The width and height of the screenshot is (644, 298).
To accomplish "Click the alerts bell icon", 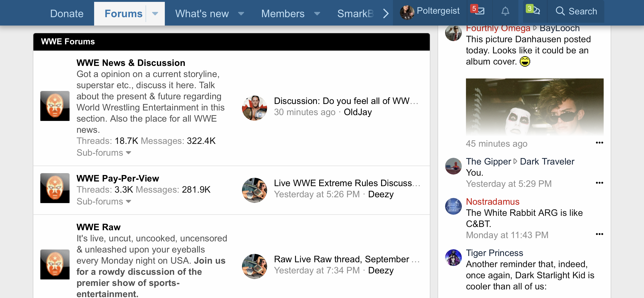I will 505,11.
